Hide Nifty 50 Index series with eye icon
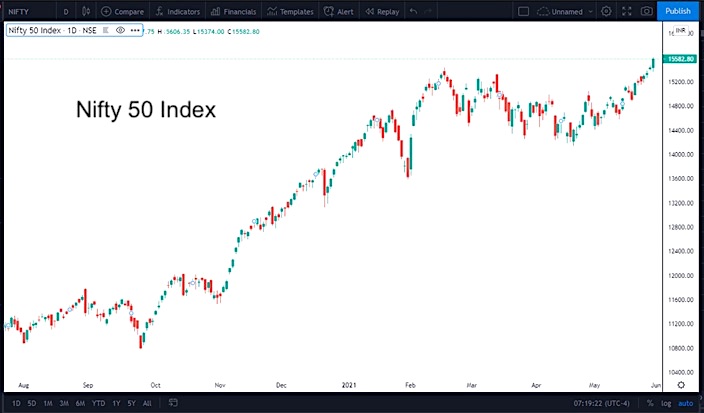The width and height of the screenshot is (704, 413). 120,30
